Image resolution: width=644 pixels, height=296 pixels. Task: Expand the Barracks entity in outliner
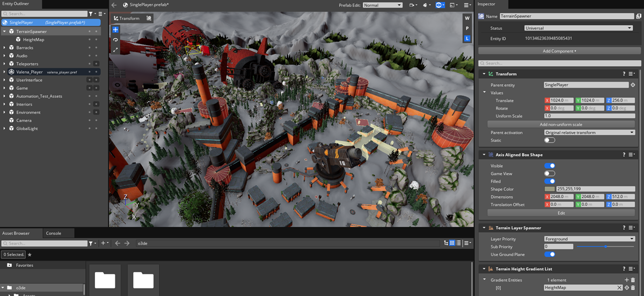pyautogui.click(x=4, y=48)
